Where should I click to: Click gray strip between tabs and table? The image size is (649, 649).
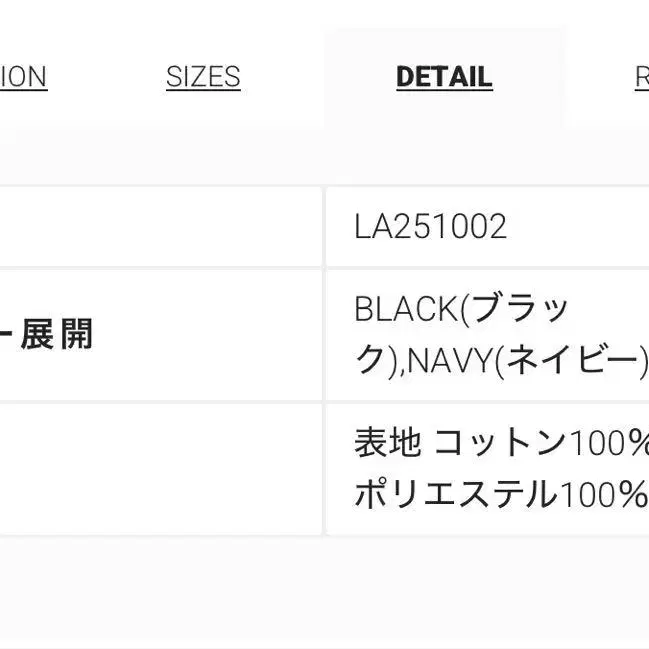[x=324, y=157]
